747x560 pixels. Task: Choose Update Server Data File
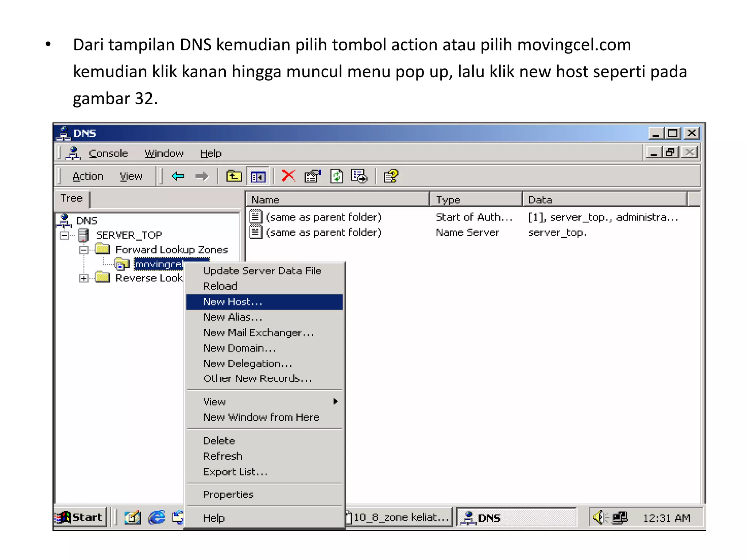(264, 271)
